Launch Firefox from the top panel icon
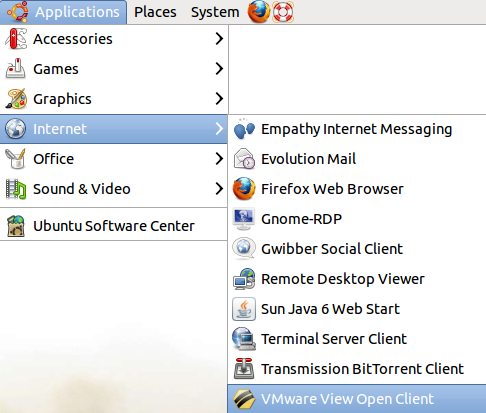 click(258, 12)
